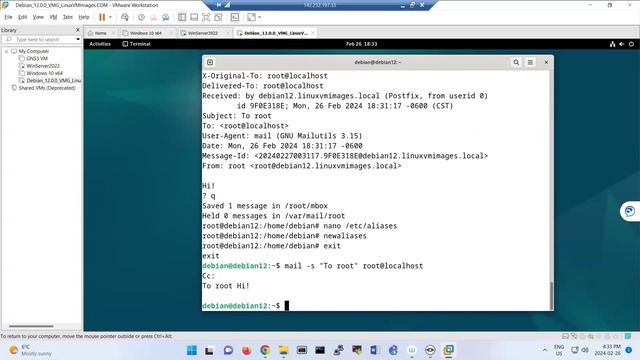Close the Library panel

tap(78, 30)
